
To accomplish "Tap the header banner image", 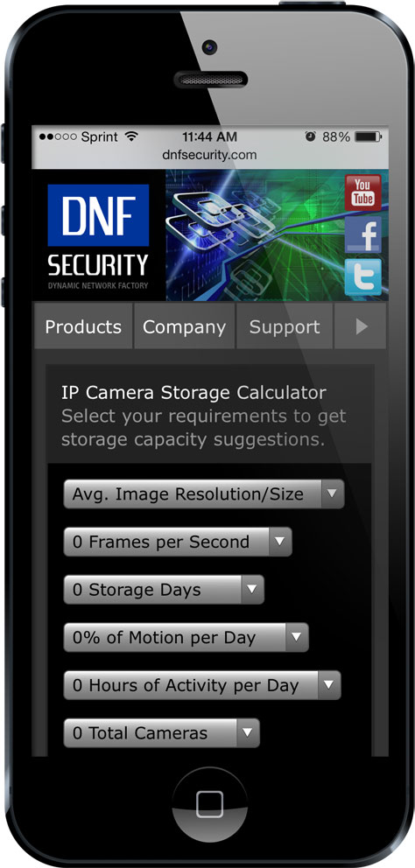I will click(255, 235).
